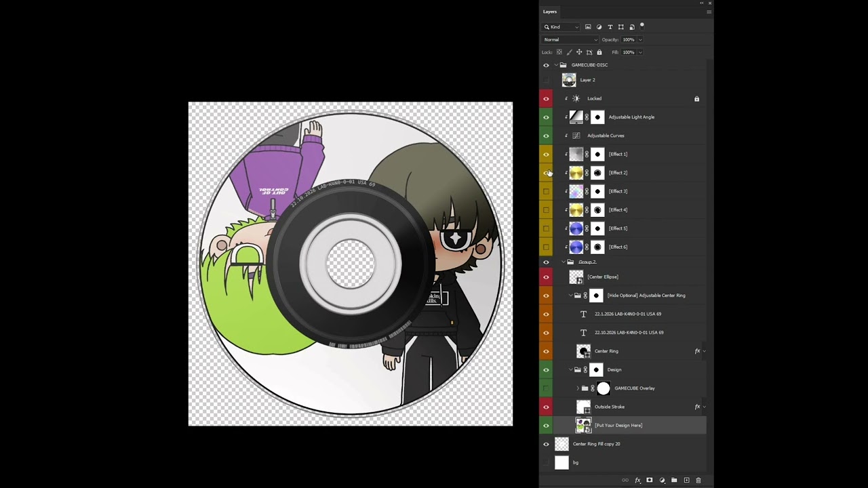Expand the GAMECUBE Overlay group
Image resolution: width=868 pixels, height=488 pixels.
click(x=578, y=388)
